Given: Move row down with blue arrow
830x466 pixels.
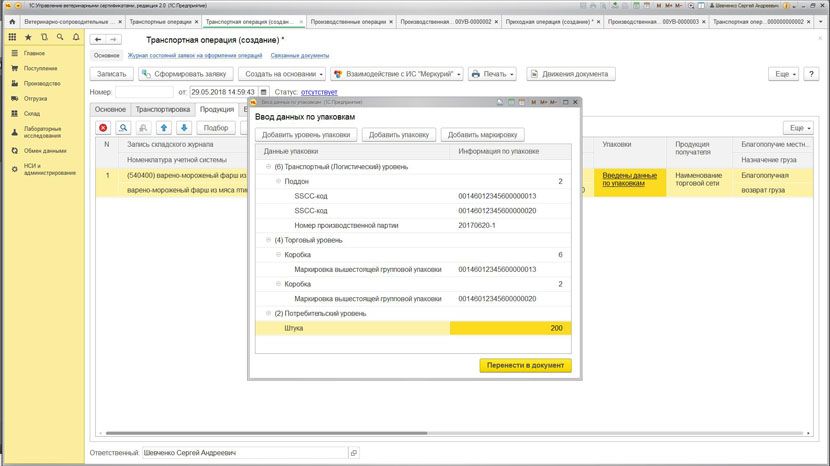Looking at the screenshot, I should click(x=184, y=128).
